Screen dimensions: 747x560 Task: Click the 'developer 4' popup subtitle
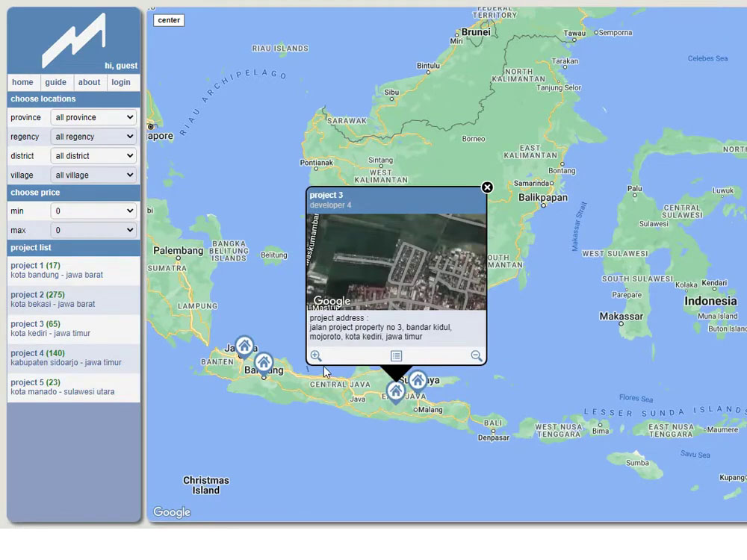tap(331, 205)
